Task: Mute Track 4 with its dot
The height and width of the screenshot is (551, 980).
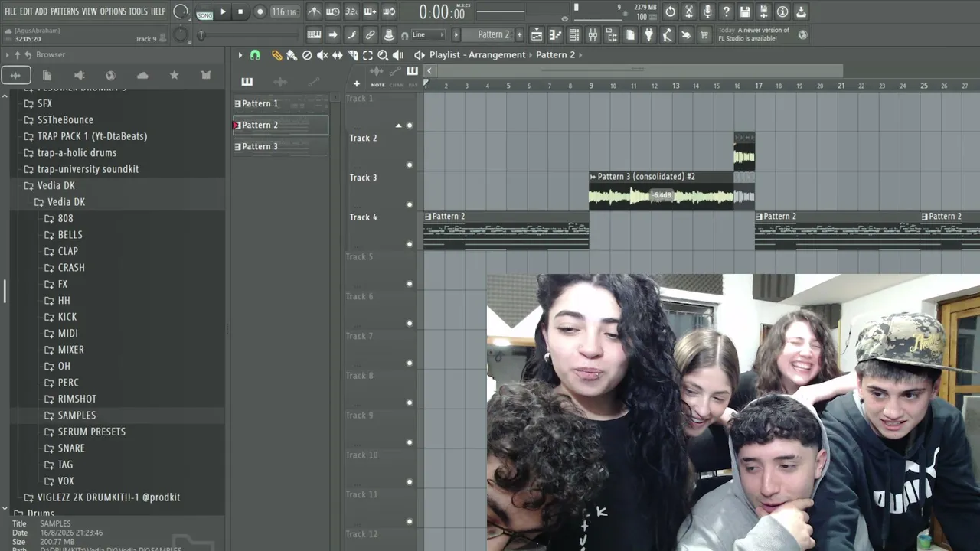Action: pos(410,244)
